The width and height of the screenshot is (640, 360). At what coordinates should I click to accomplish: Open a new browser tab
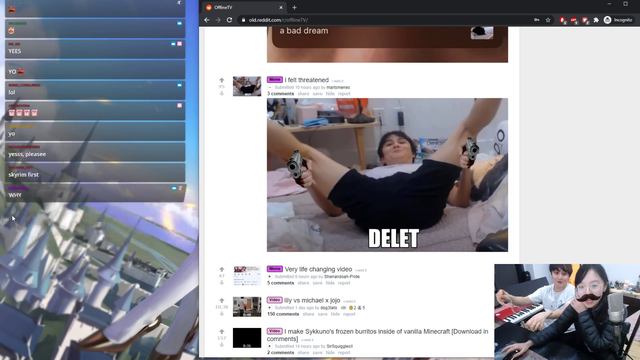[294, 7]
